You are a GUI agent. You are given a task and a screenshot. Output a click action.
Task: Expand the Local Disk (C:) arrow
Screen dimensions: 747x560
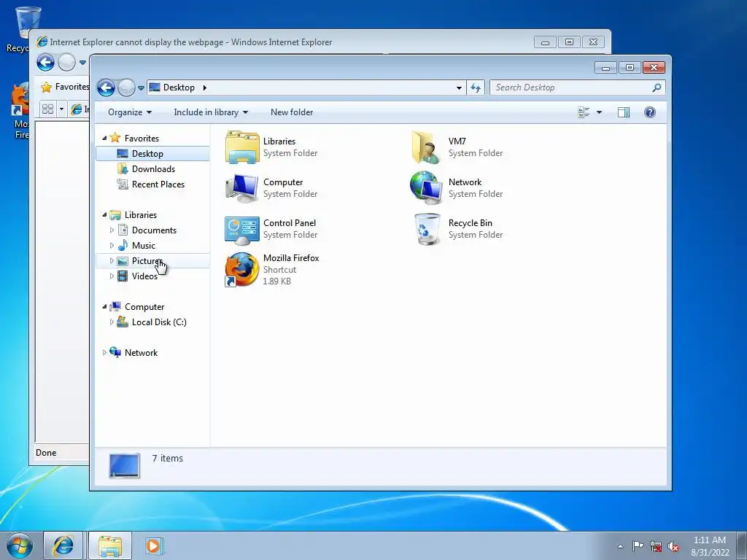112,322
